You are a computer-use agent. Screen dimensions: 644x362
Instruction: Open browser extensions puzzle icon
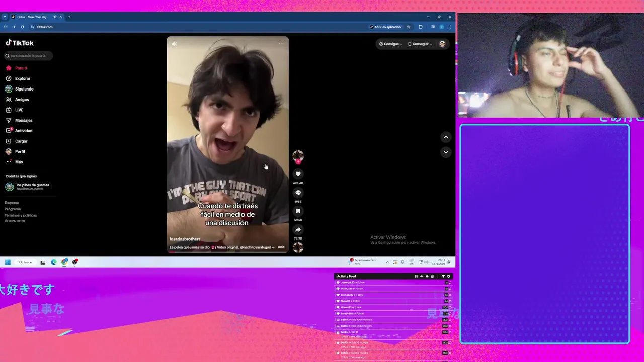point(421,27)
